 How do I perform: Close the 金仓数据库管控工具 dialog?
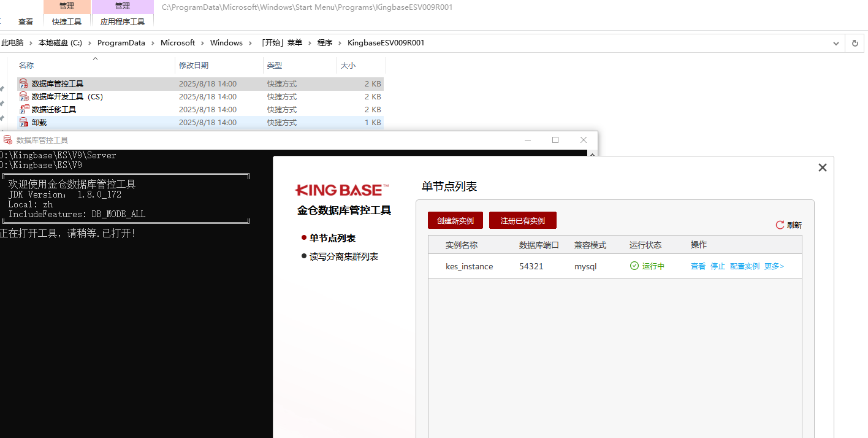click(x=823, y=167)
